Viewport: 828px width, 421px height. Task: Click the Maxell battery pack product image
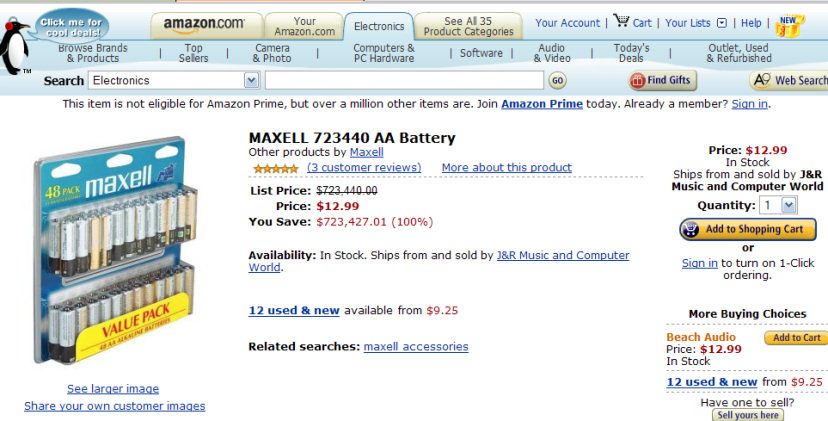pyautogui.click(x=112, y=252)
